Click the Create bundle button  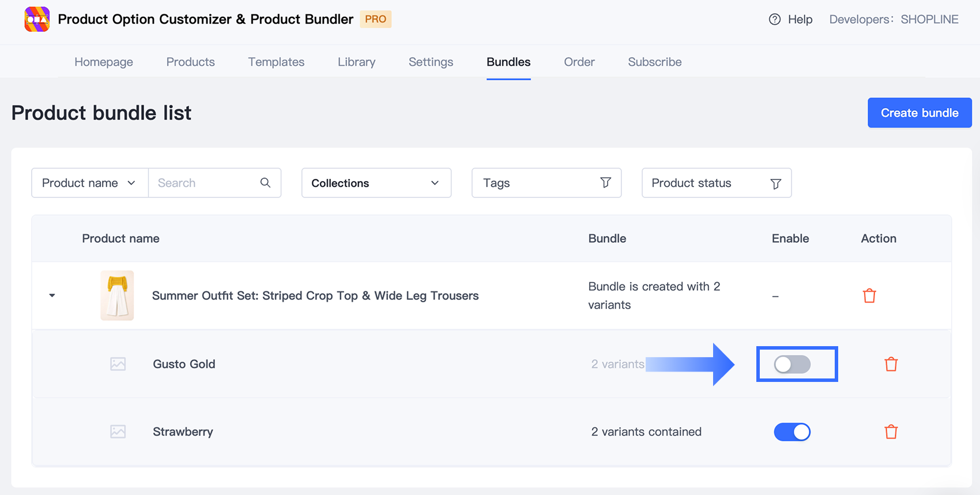click(x=919, y=112)
